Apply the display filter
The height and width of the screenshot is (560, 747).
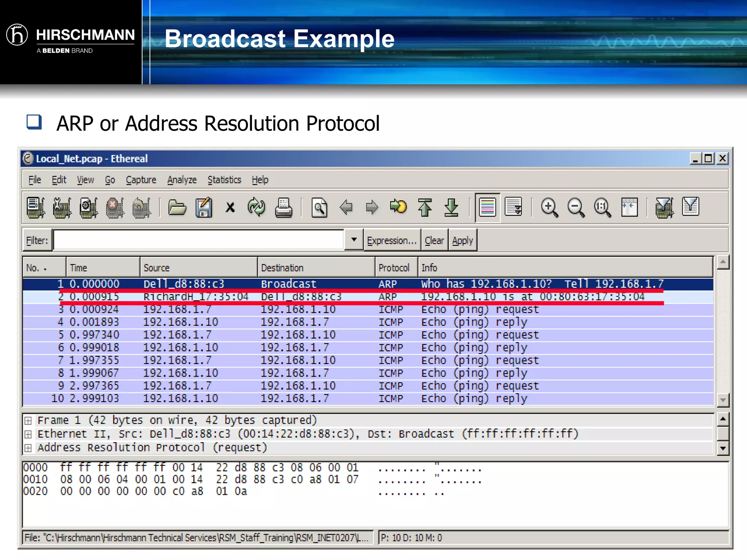462,240
